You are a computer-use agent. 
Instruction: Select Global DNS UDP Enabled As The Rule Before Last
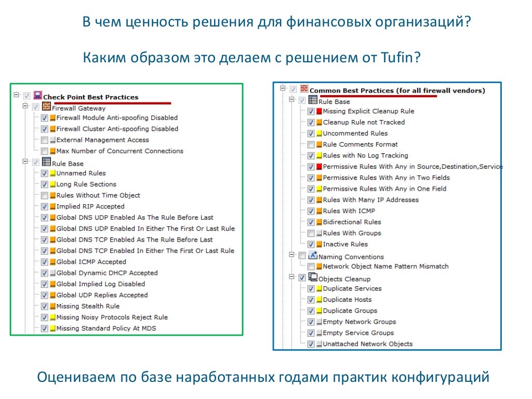pos(135,218)
